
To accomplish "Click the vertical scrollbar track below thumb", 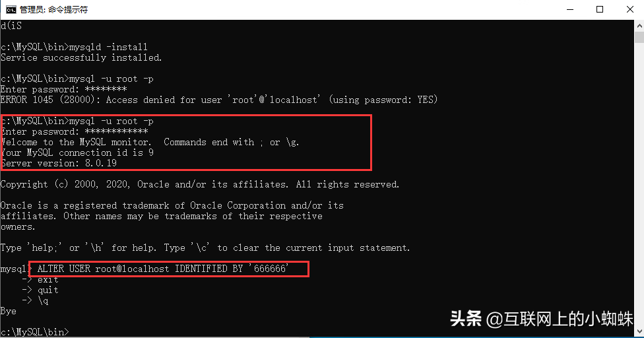I will 639,185.
